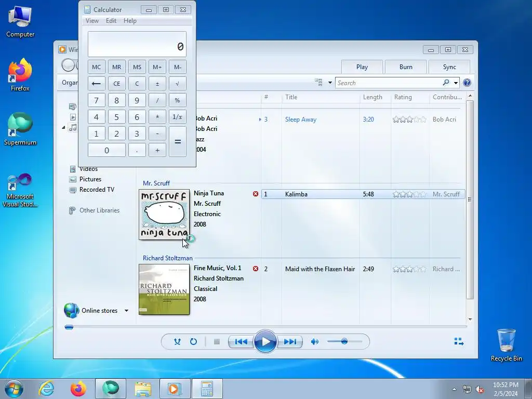Stop playback in Media Player

217,342
